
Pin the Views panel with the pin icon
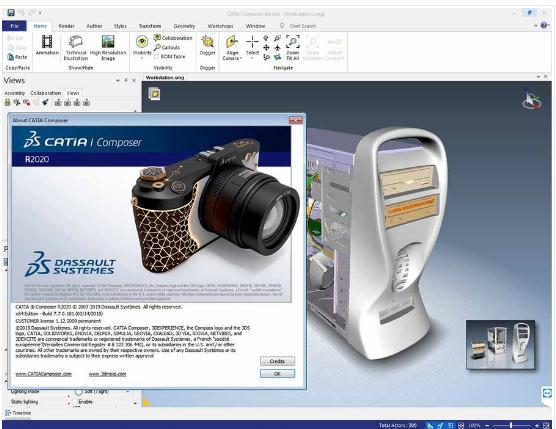click(126, 80)
